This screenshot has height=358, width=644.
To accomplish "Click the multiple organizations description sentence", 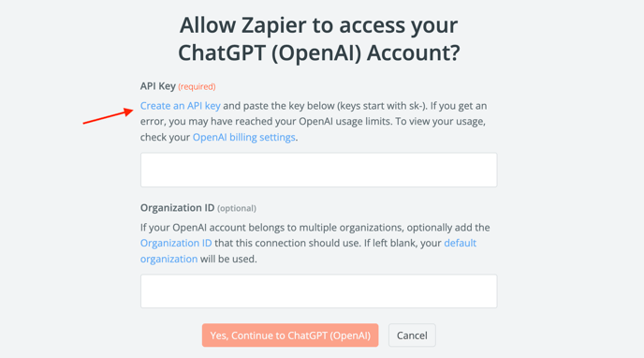I will tap(315, 228).
